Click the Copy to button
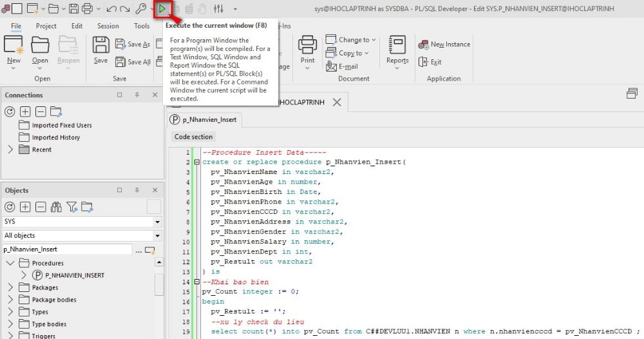Image resolution: width=644 pixels, height=339 pixels. [x=347, y=53]
